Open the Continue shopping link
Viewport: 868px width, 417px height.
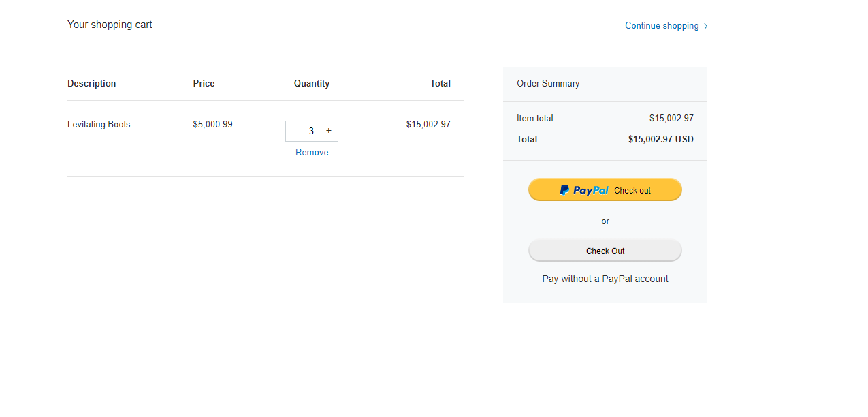pos(662,26)
